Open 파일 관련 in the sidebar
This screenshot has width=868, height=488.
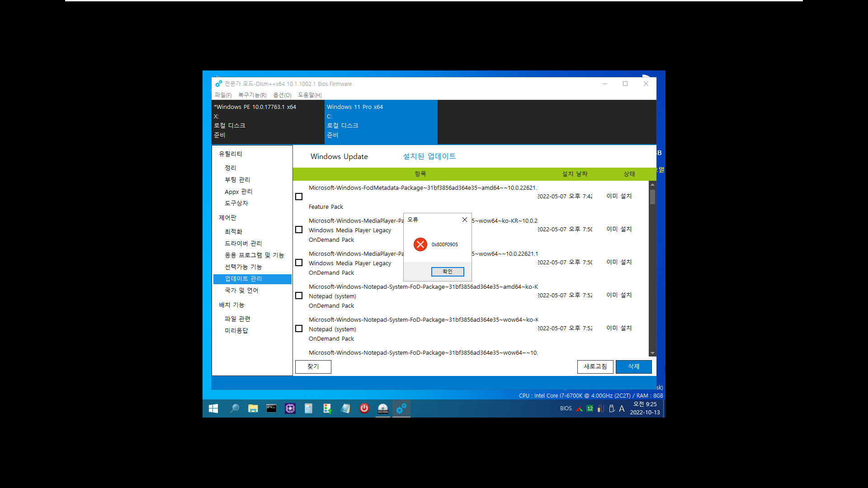[x=237, y=319]
